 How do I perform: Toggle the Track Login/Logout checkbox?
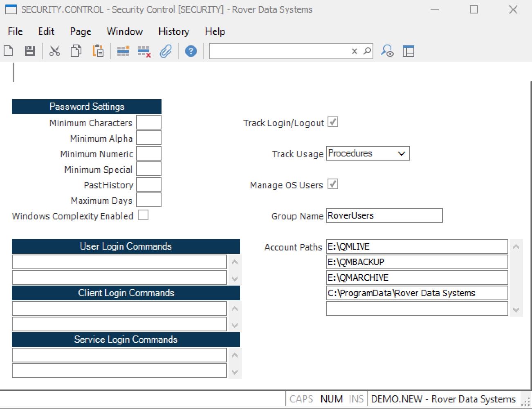(x=333, y=122)
